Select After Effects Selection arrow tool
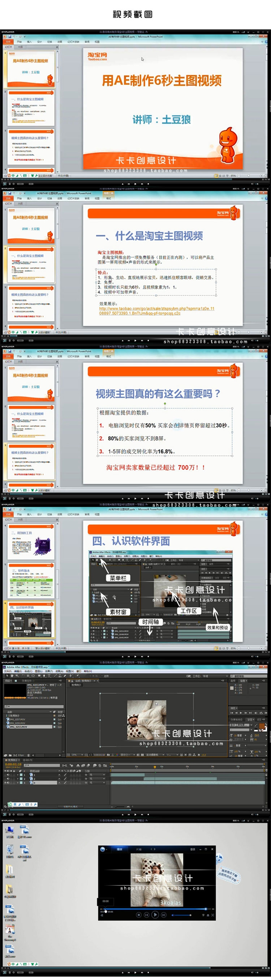Screen dimensions: 271x980 pyautogui.click(x=7, y=676)
